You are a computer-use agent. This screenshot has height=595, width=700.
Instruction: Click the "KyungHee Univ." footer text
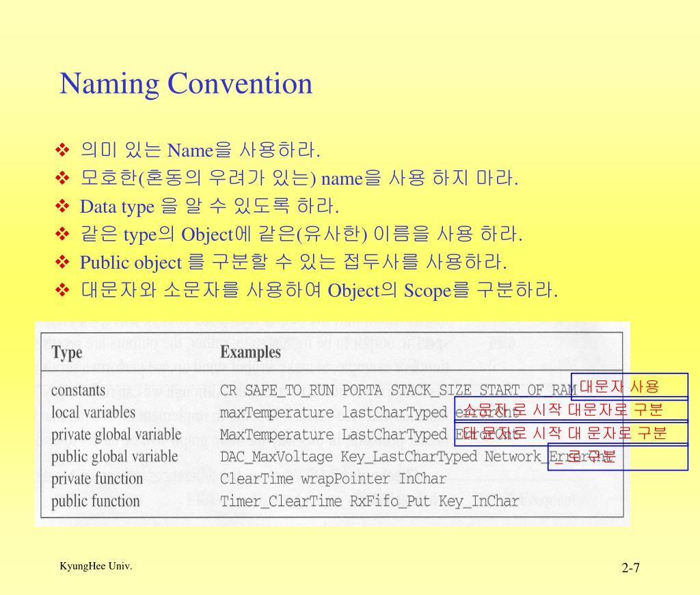pos(96,566)
